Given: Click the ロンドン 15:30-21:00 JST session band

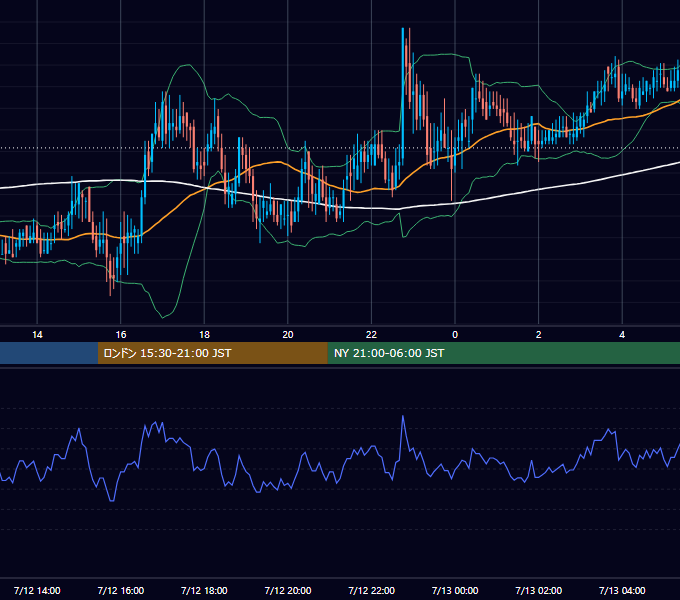Looking at the screenshot, I should tap(212, 353).
